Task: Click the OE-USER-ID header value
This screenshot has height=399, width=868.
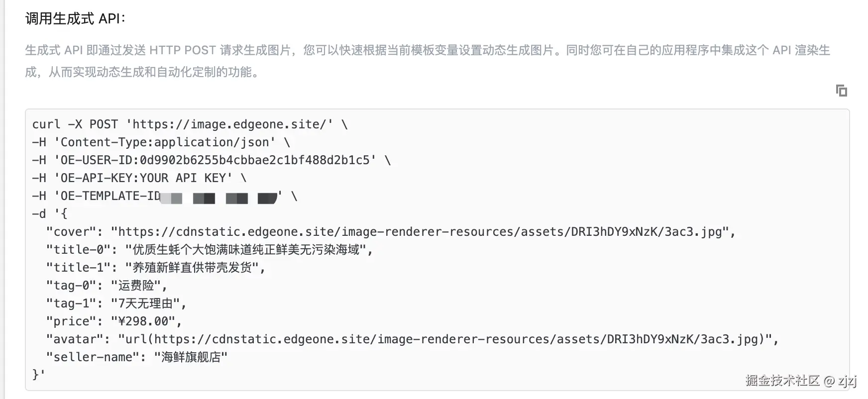Action: tap(255, 160)
